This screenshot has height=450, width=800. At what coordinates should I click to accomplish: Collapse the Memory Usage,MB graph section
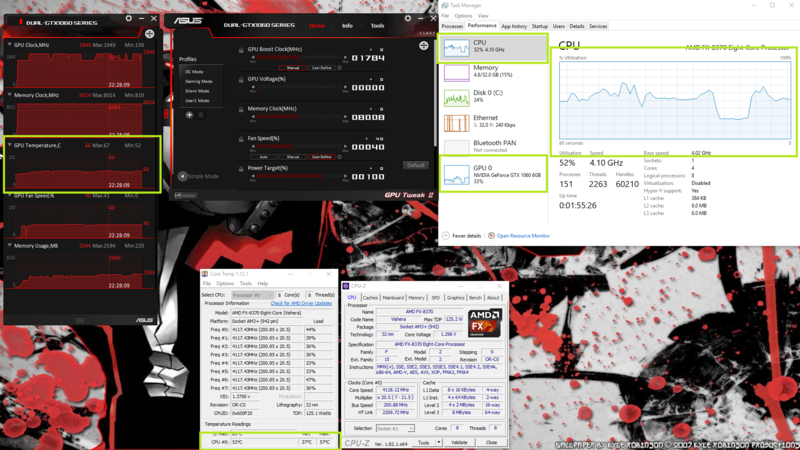[10, 245]
